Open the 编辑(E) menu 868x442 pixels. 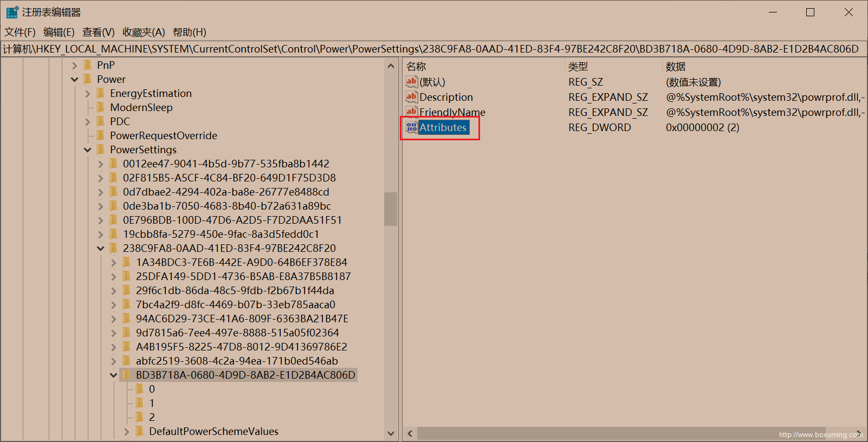pos(59,32)
